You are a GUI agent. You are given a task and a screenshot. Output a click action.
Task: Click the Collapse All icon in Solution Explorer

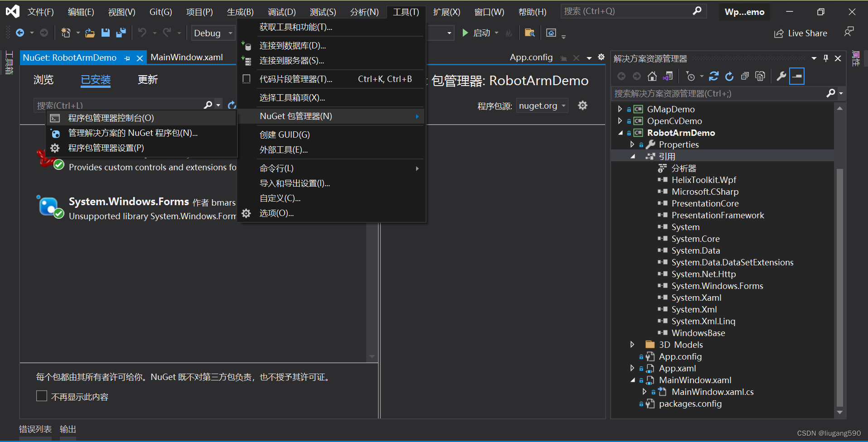(745, 76)
